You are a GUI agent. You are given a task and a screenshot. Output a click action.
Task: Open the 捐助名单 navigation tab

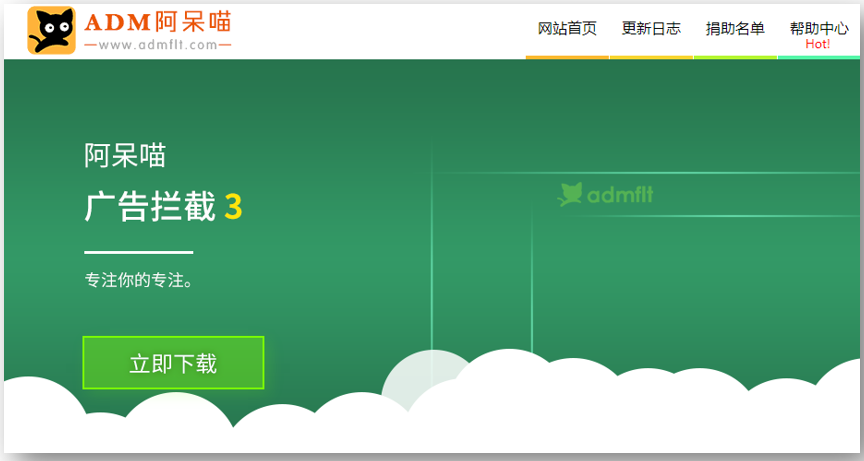point(735,29)
